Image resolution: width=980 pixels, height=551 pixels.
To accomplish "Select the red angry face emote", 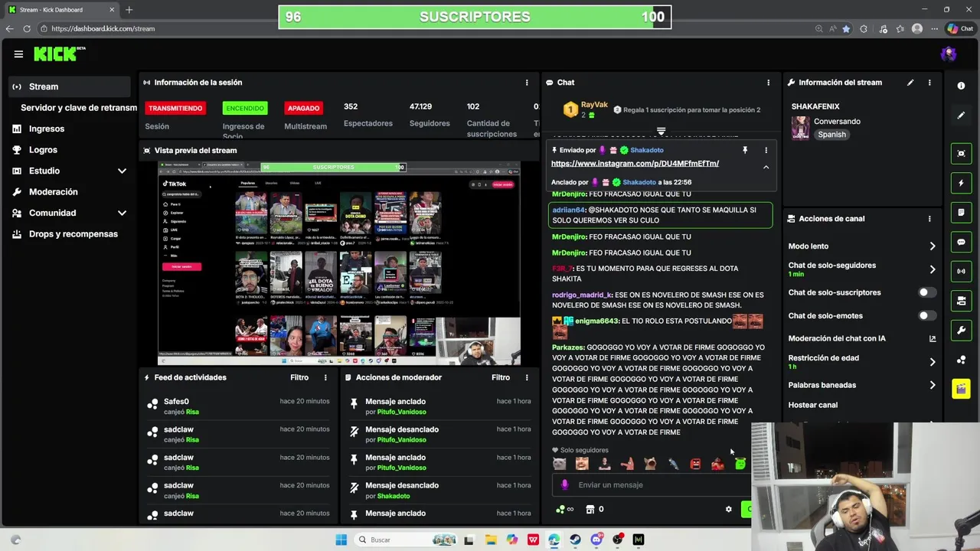I will click(x=695, y=464).
